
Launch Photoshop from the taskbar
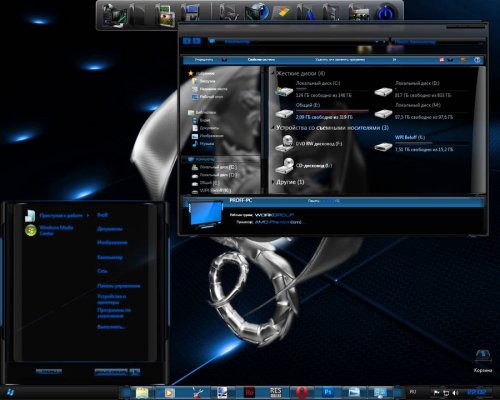coord(328,392)
